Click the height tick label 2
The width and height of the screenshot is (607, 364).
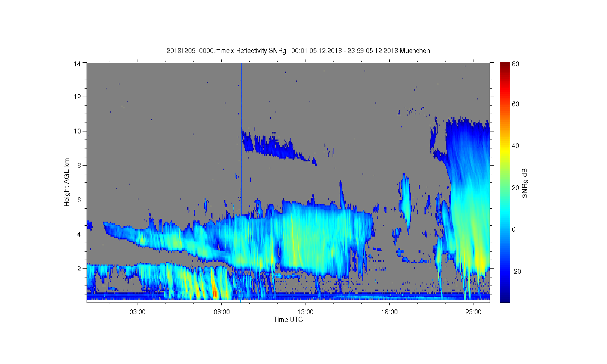point(79,268)
